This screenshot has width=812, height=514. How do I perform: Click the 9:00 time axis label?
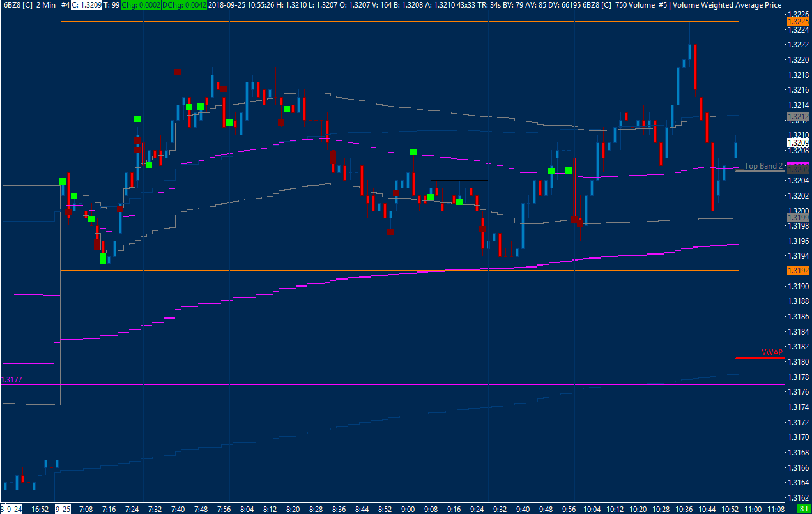408,510
